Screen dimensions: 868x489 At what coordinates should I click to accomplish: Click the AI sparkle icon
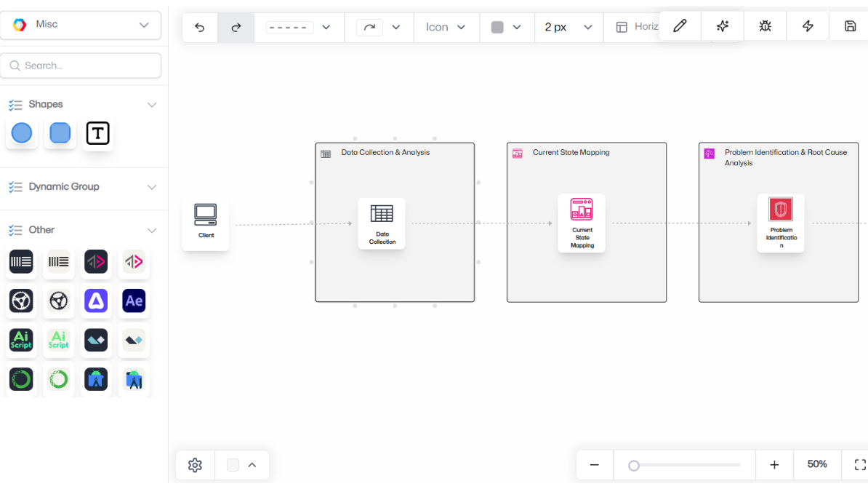click(x=722, y=26)
